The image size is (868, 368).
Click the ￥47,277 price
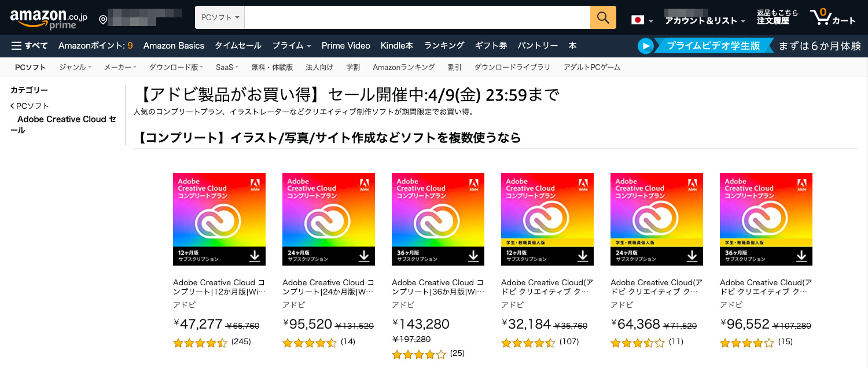click(198, 324)
